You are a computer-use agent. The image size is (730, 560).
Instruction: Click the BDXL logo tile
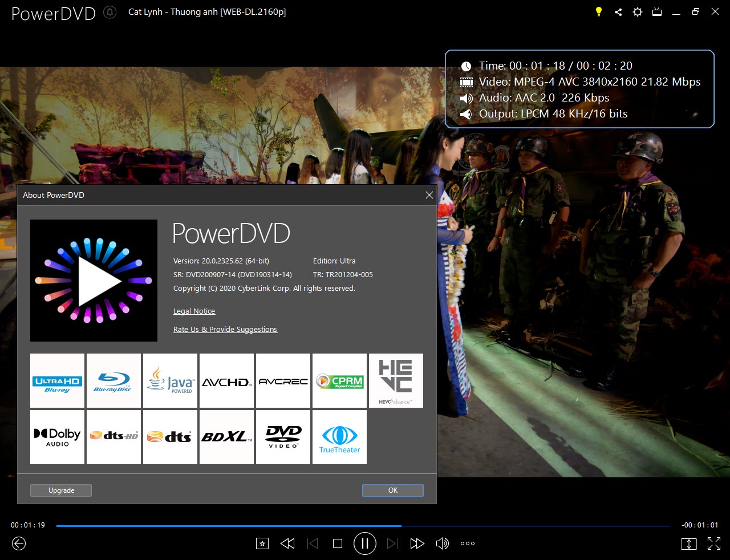pyautogui.click(x=226, y=437)
